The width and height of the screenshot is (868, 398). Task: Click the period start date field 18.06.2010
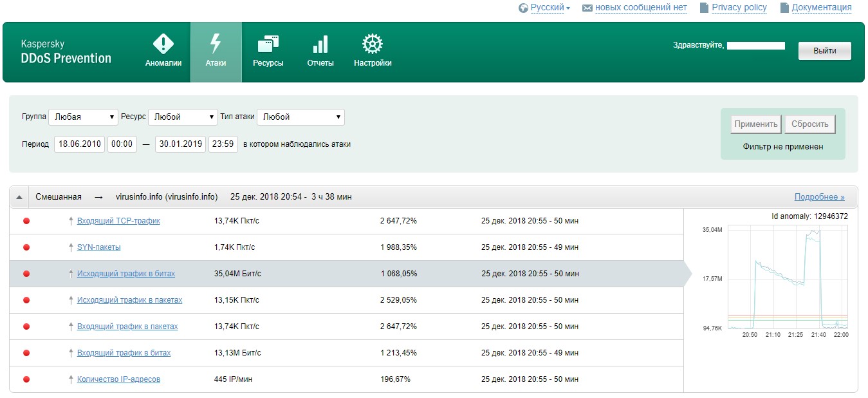[79, 144]
